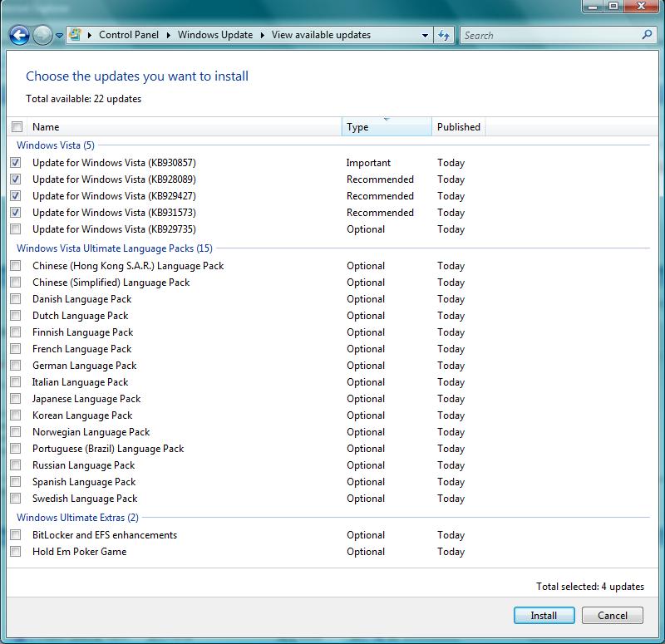This screenshot has height=644, width=665.
Task: Click 'Recommended' type cell for KB929427
Action: tap(380, 196)
